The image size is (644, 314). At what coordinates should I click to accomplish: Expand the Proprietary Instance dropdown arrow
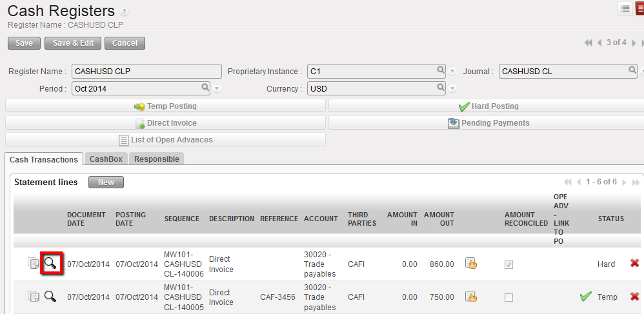pyautogui.click(x=452, y=72)
